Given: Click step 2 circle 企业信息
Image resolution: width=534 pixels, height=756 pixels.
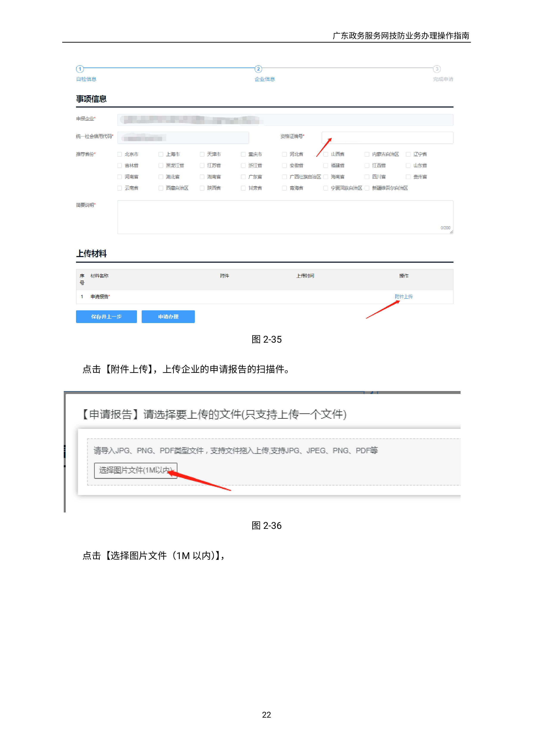Looking at the screenshot, I should coord(258,69).
